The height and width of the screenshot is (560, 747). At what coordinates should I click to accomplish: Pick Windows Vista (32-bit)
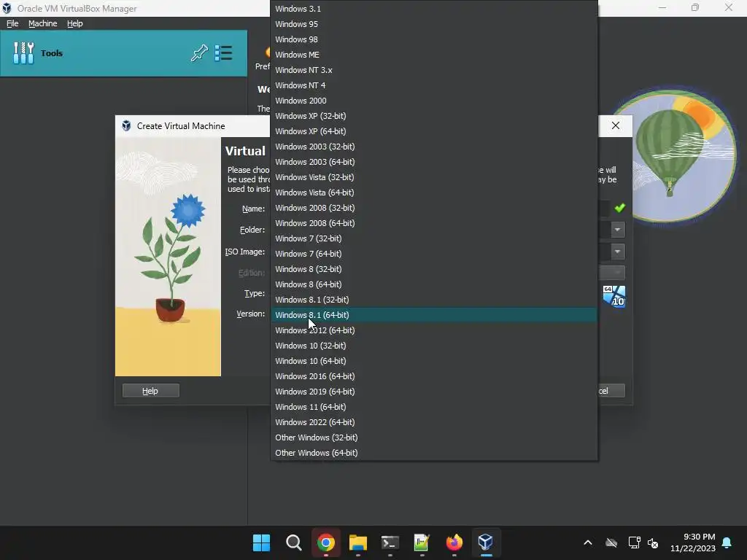pyautogui.click(x=434, y=177)
